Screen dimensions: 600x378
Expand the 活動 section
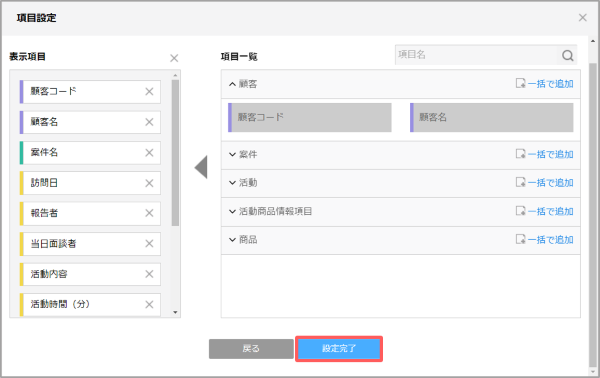tap(232, 183)
